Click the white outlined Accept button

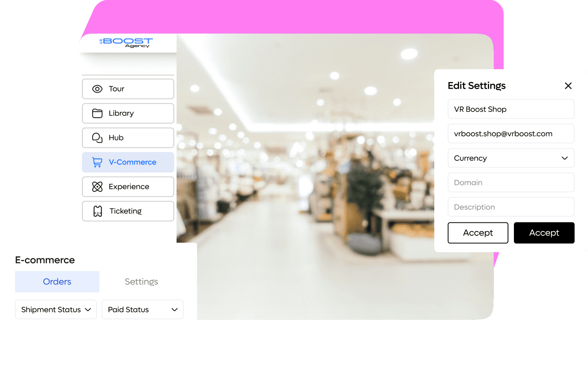click(478, 233)
